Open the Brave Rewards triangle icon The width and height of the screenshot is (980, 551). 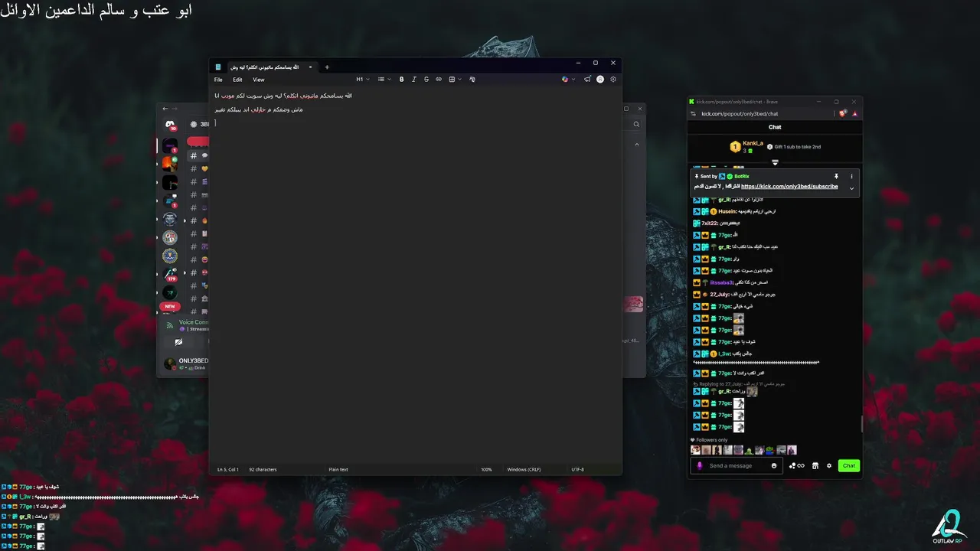[854, 114]
